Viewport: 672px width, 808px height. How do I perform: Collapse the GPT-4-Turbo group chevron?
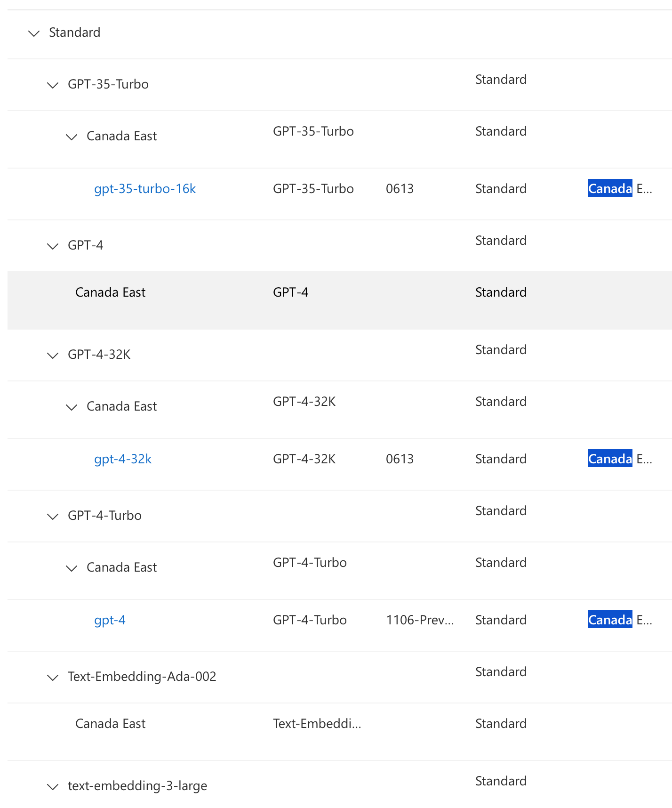tap(53, 517)
